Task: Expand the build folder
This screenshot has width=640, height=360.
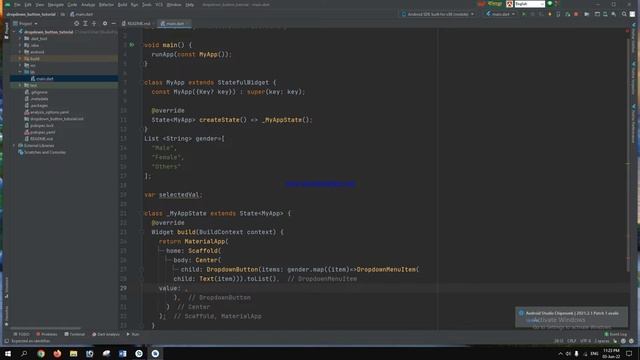Action: (20, 59)
